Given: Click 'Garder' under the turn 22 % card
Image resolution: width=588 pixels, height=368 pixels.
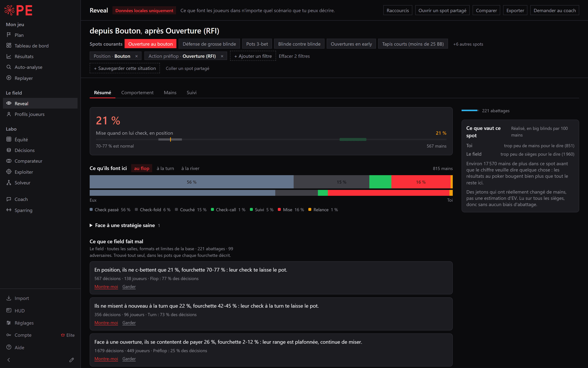Looking at the screenshot, I should tap(129, 323).
